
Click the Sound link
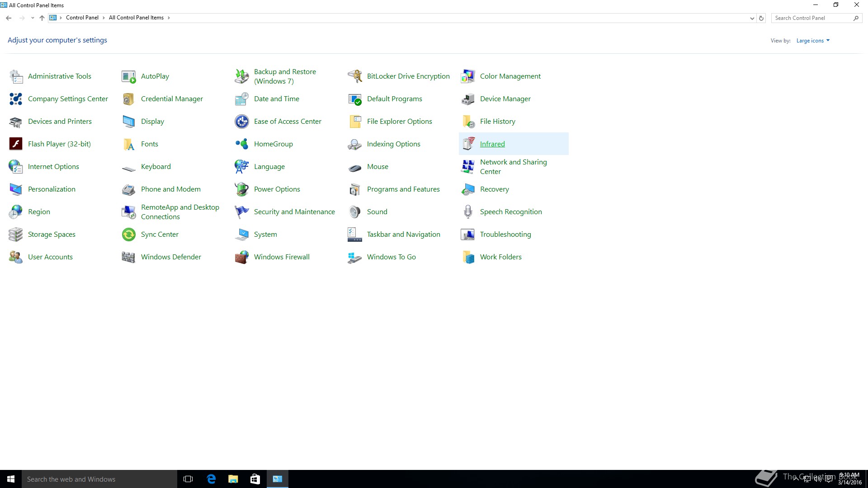tap(377, 212)
